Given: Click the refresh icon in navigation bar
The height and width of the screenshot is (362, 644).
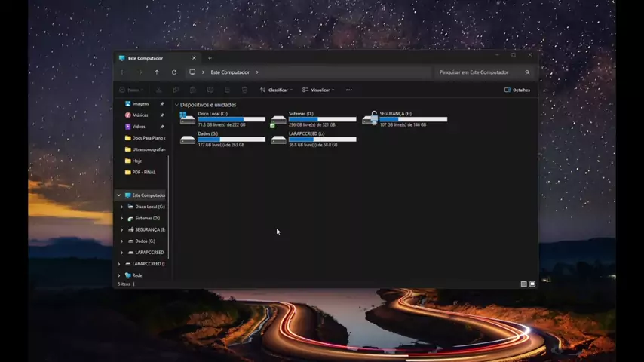Looking at the screenshot, I should tap(174, 72).
